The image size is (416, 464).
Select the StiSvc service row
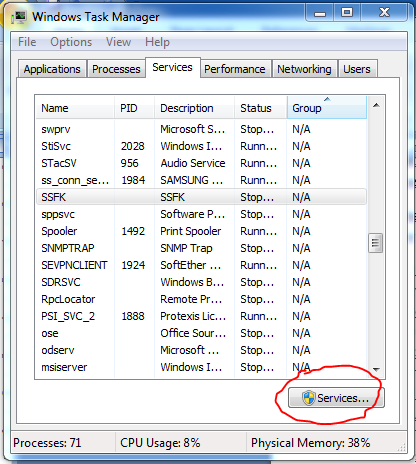[201, 146]
